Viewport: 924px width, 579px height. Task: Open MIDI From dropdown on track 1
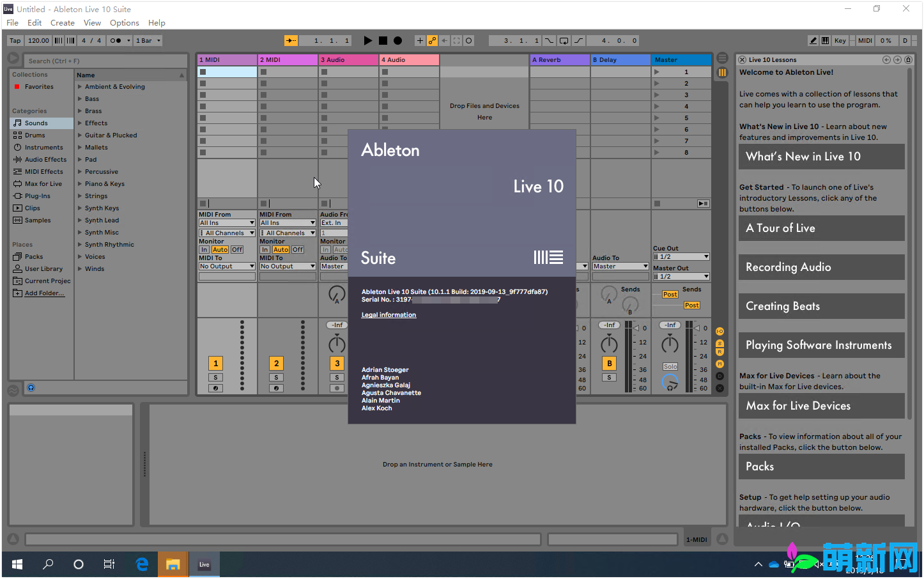227,222
